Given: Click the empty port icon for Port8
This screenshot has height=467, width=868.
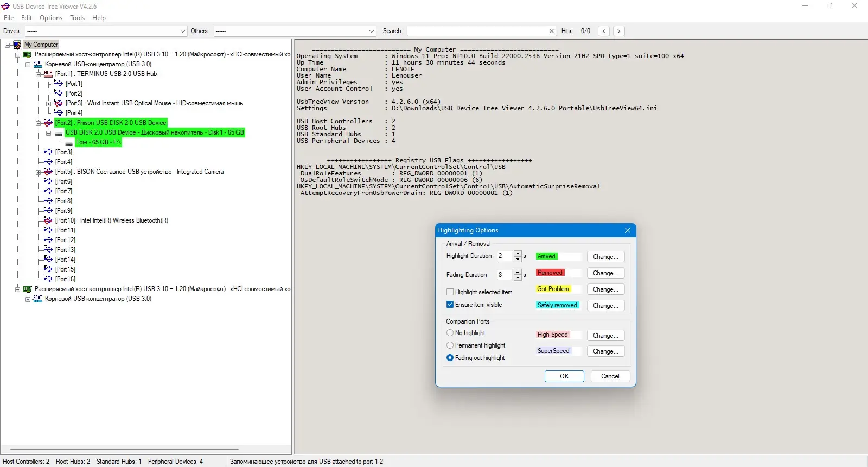Looking at the screenshot, I should [48, 201].
